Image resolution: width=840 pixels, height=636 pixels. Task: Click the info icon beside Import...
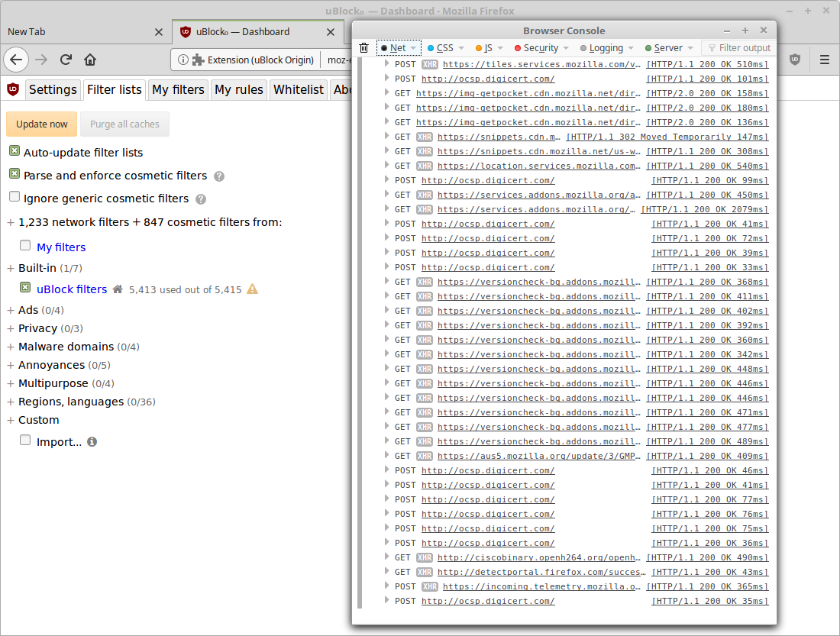tap(92, 441)
